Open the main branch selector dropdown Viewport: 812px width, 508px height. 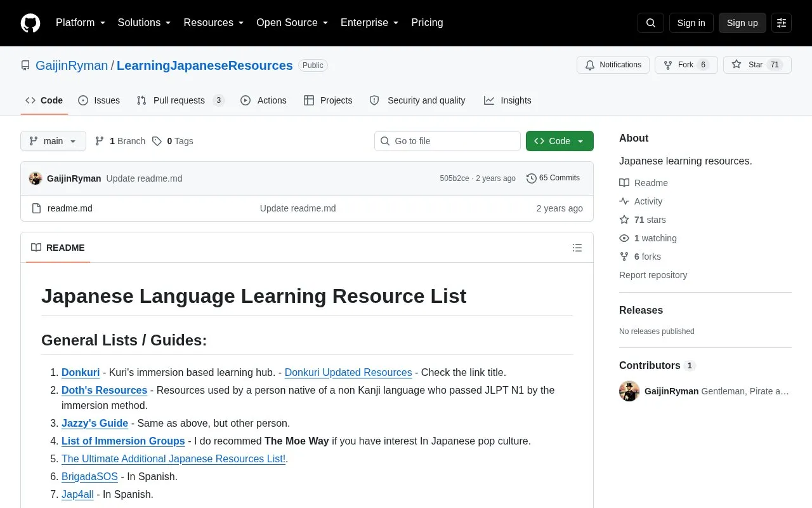[x=53, y=141]
